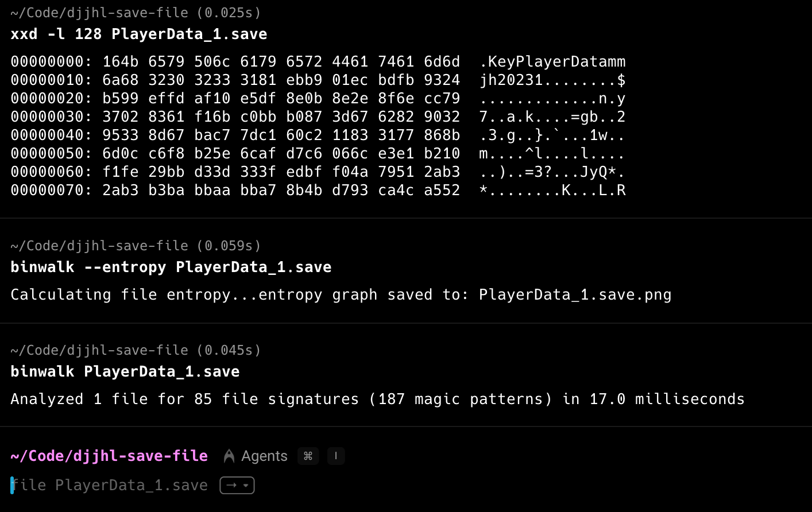Click the block header showing 0.025s
This screenshot has height=512, width=812.
coord(136,13)
